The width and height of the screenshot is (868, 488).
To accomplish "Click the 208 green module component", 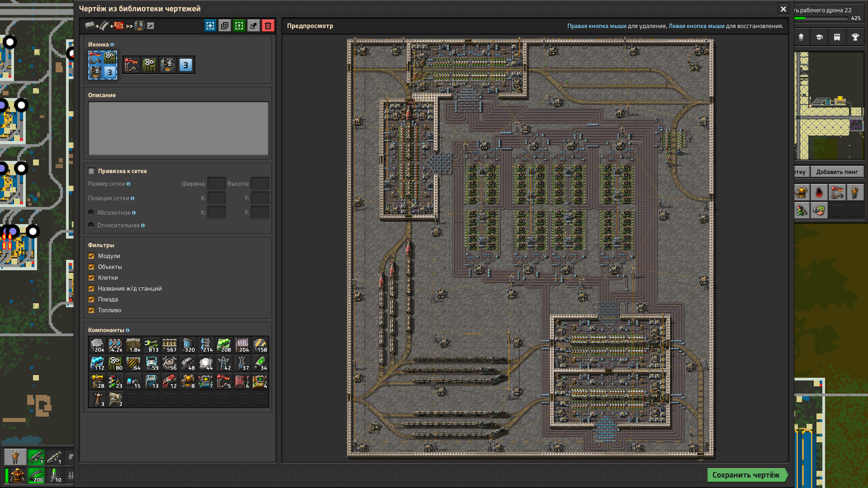I will pyautogui.click(x=224, y=345).
